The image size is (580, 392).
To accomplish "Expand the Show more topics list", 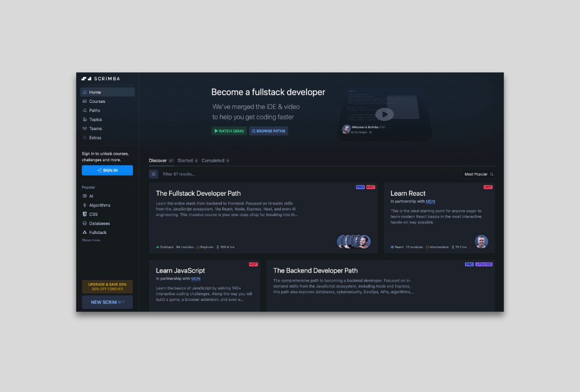I will point(92,240).
